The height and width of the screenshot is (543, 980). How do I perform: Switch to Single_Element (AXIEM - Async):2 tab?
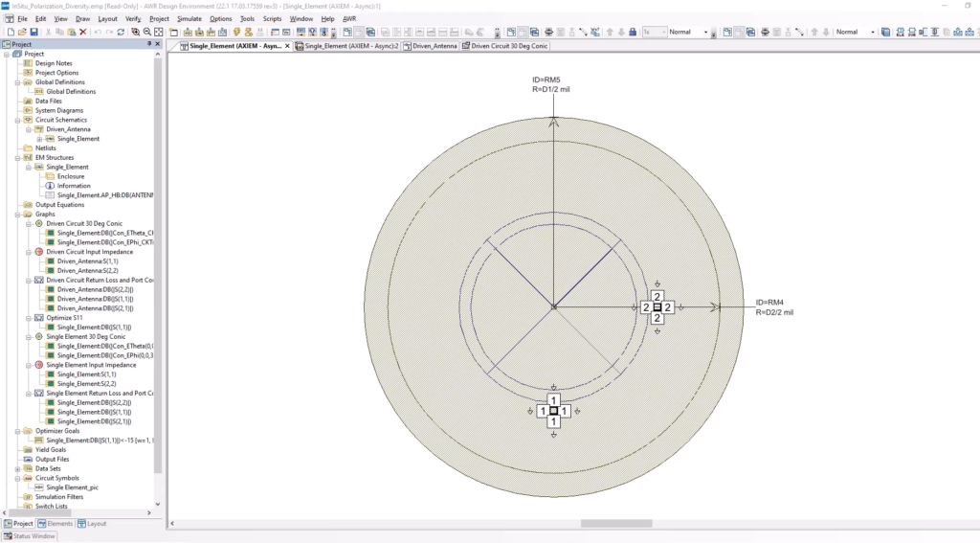coord(346,46)
